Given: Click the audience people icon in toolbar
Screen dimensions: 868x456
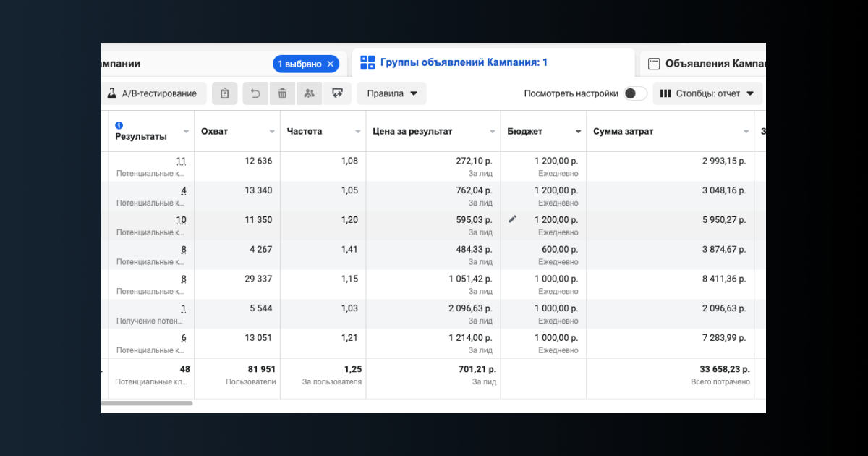Looking at the screenshot, I should pyautogui.click(x=309, y=93).
